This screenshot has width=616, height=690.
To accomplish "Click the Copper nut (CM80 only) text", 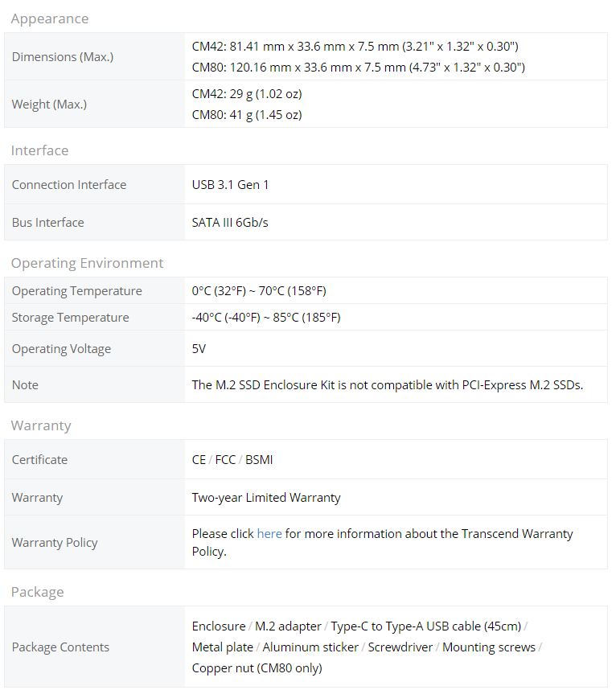I will (x=257, y=668).
